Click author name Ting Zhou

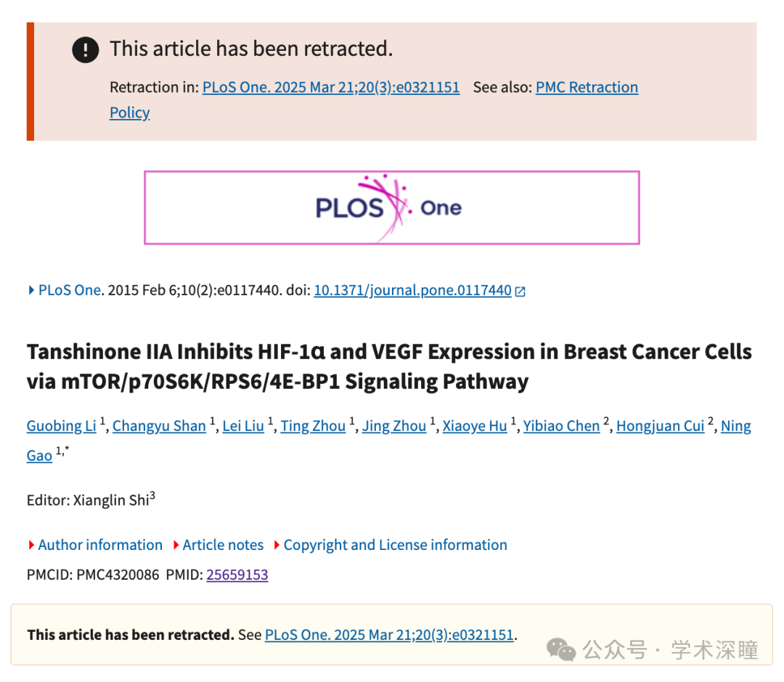pyautogui.click(x=313, y=426)
